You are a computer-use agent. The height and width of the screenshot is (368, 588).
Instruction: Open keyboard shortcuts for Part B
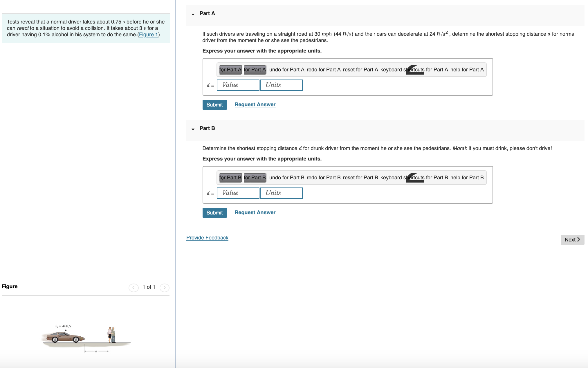(x=414, y=178)
